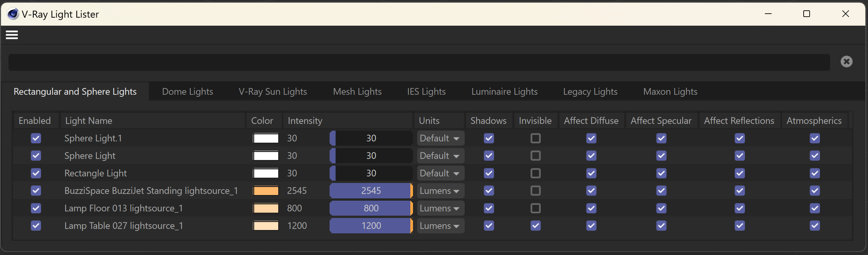868x255 pixels.
Task: Open color swatch of Lamp Floor 013
Action: 266,208
